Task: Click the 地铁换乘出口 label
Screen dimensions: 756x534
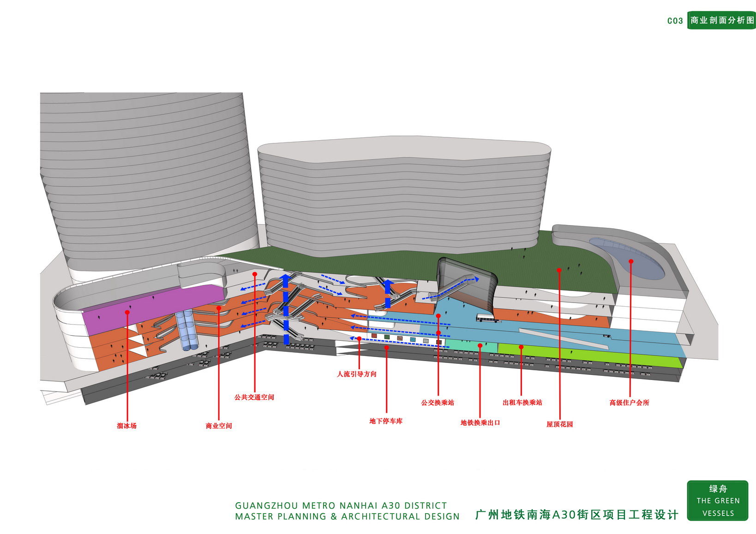Action: pos(480,423)
